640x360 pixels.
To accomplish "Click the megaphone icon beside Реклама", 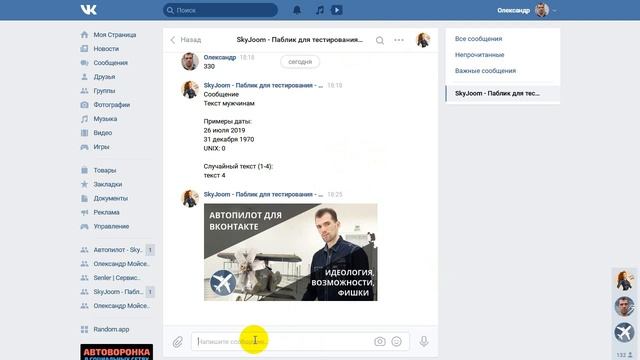I will [x=84, y=212].
